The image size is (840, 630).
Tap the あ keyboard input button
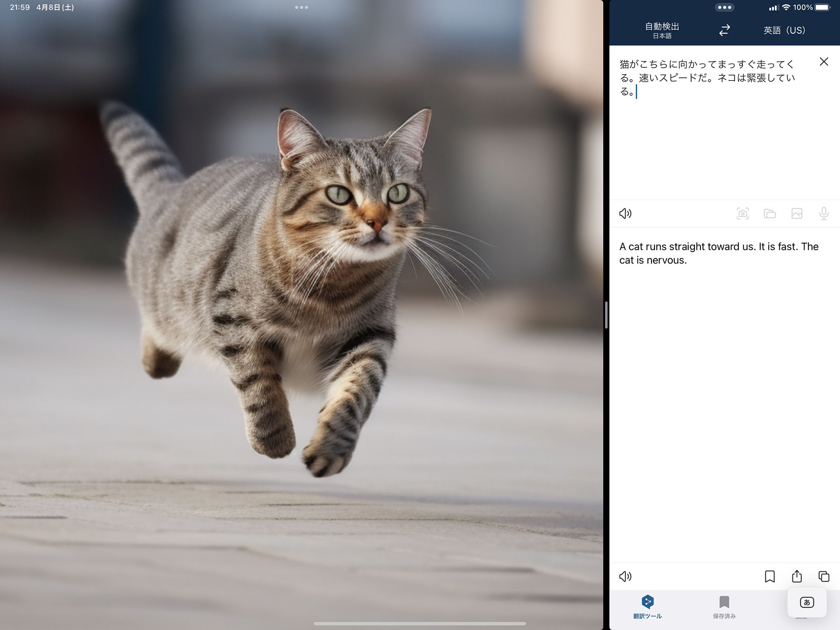pos(807,602)
